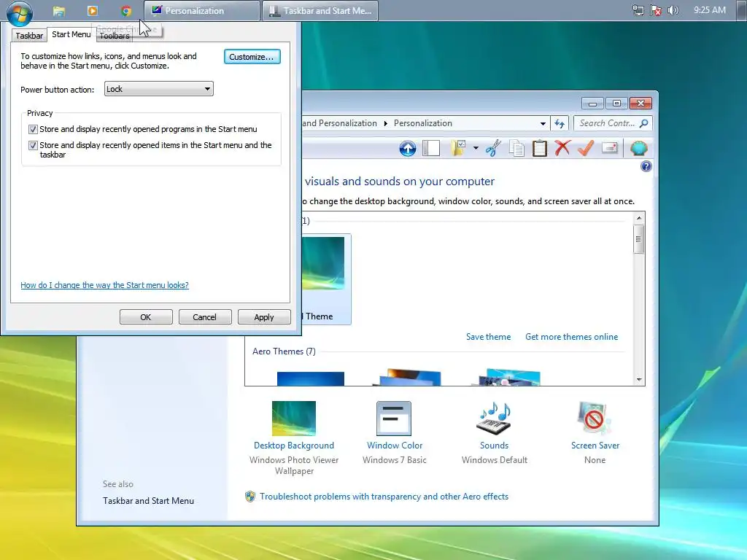Viewport: 747px width, 560px height.
Task: Click the blue Up arrow toolbar icon
Action: [x=407, y=149]
